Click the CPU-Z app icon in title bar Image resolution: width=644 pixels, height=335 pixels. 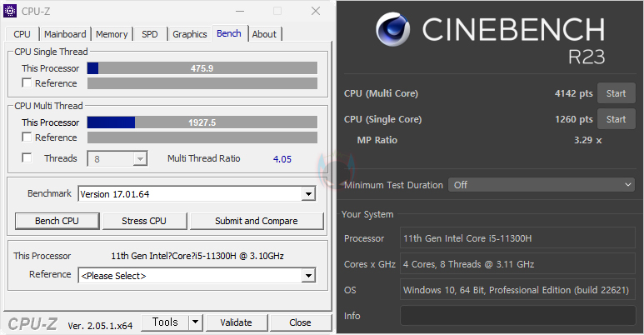pos(10,11)
